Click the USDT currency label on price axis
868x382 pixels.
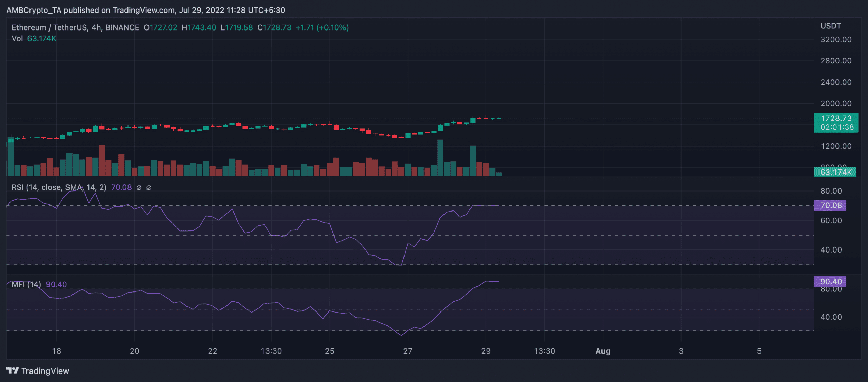pos(830,26)
